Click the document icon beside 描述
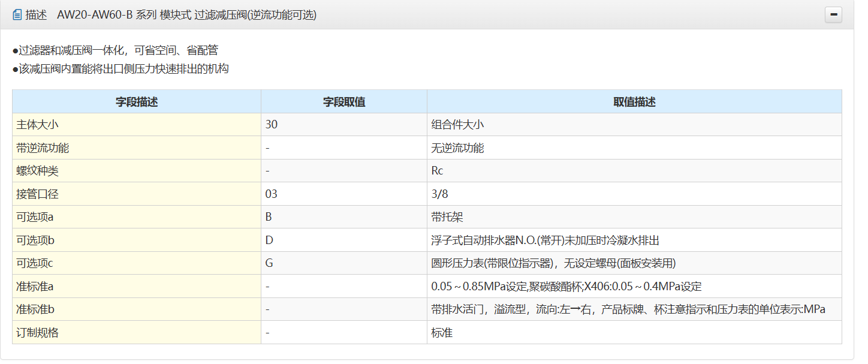 17,15
